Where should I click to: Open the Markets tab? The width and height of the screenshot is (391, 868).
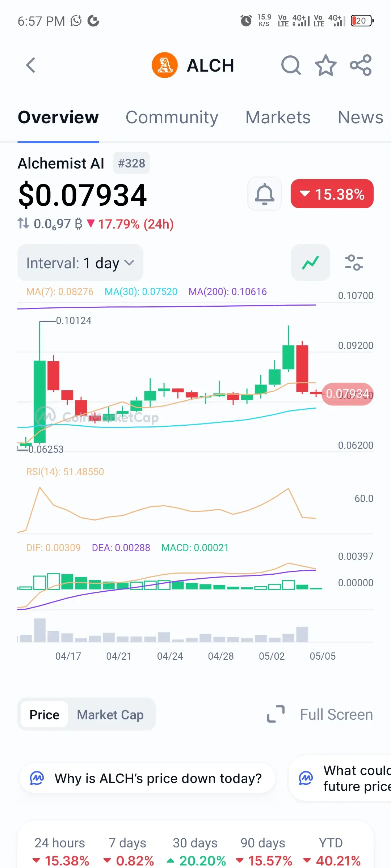[278, 117]
